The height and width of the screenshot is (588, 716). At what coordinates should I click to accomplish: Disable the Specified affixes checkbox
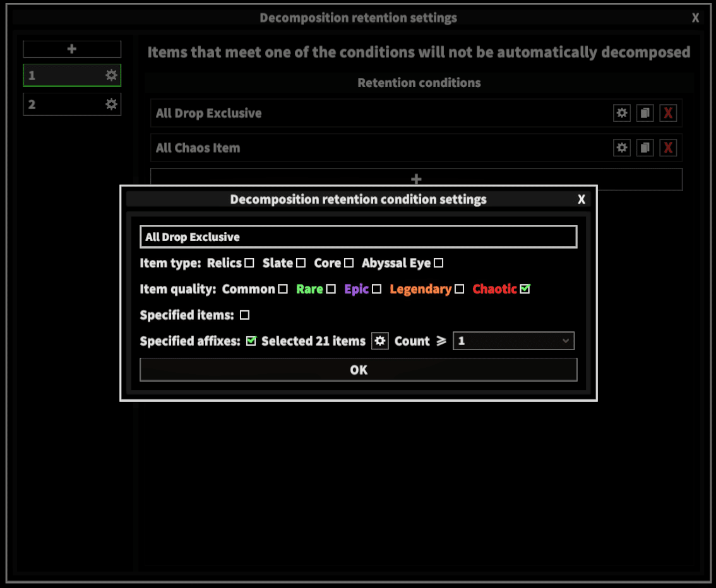(x=251, y=341)
